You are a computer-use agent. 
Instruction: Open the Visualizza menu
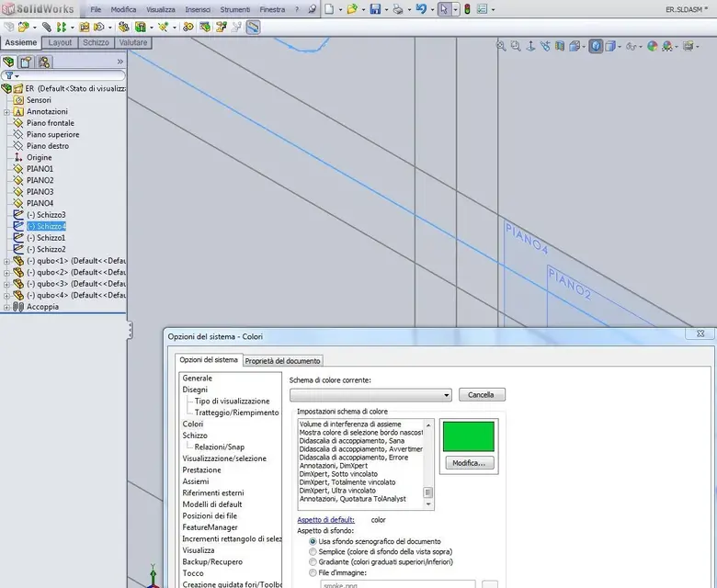point(161,9)
